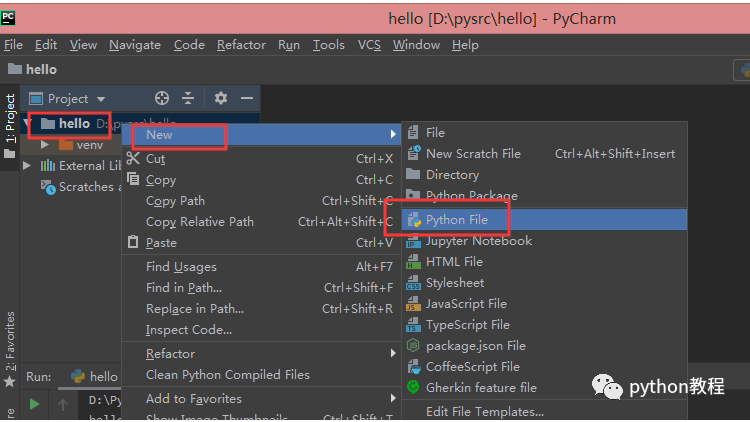Click the up arrow in Run panel
Screen dimensions: 750x422
point(63,405)
